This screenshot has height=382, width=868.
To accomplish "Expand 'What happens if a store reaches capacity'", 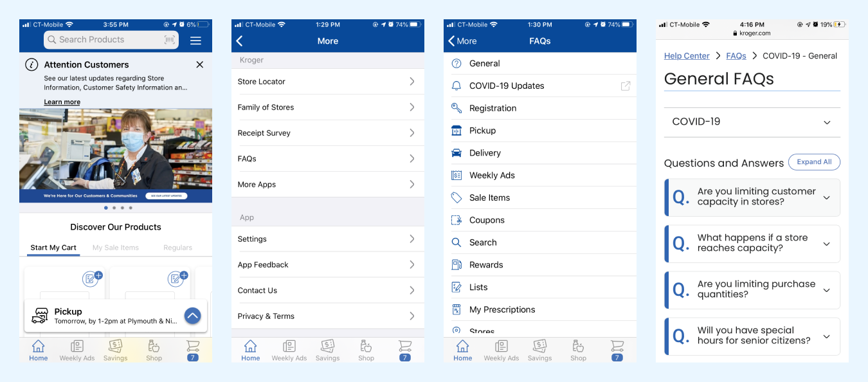I will (752, 244).
